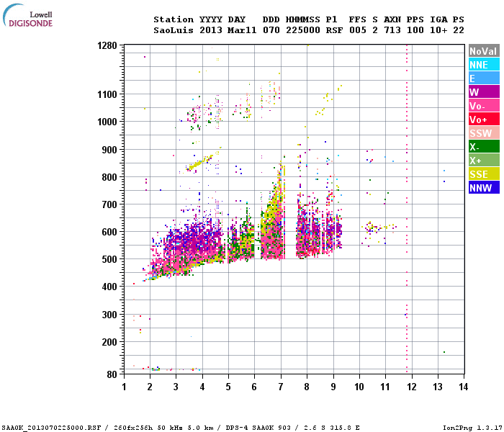Click the PS value 22
Screen dimensions: 504x432
pos(459,30)
